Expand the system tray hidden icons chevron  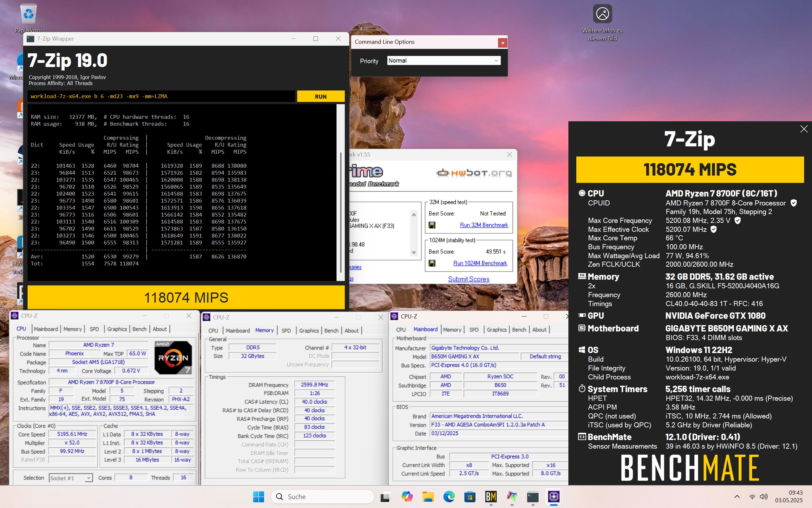(737, 497)
